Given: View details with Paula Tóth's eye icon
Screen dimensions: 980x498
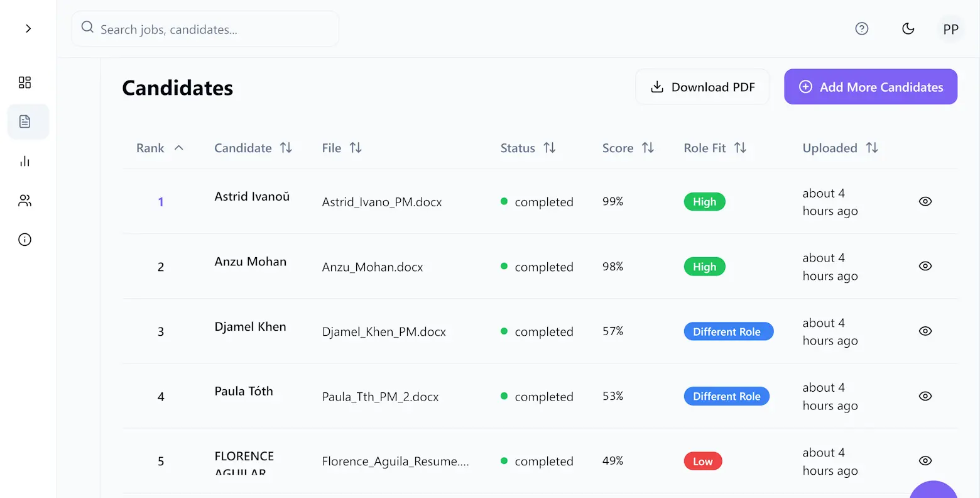Looking at the screenshot, I should (925, 396).
